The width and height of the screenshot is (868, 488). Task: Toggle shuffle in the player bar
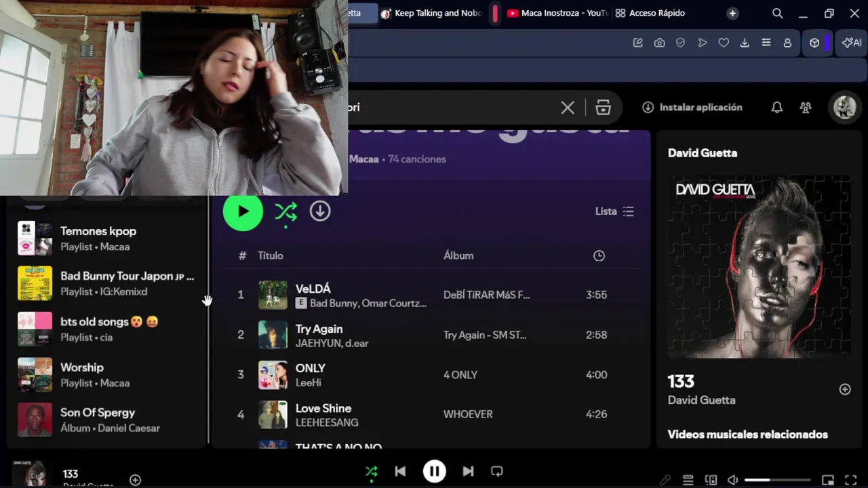[x=371, y=471]
